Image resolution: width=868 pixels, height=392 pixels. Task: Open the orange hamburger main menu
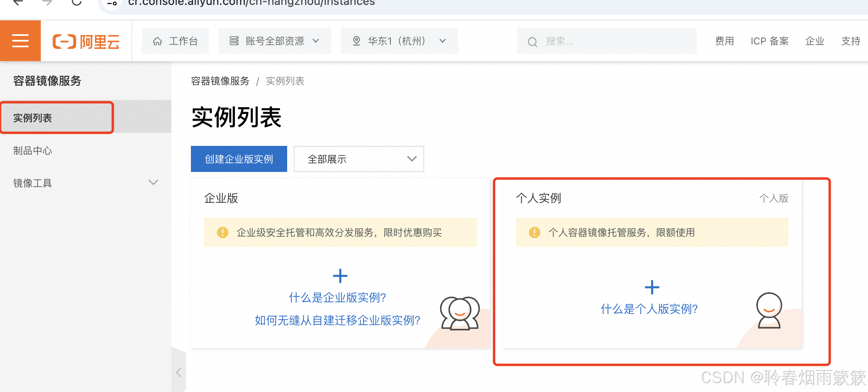[x=20, y=41]
